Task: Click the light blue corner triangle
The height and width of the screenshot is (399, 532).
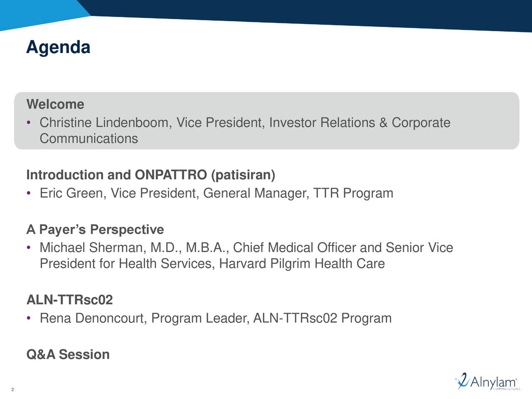Action: click(37, 12)
